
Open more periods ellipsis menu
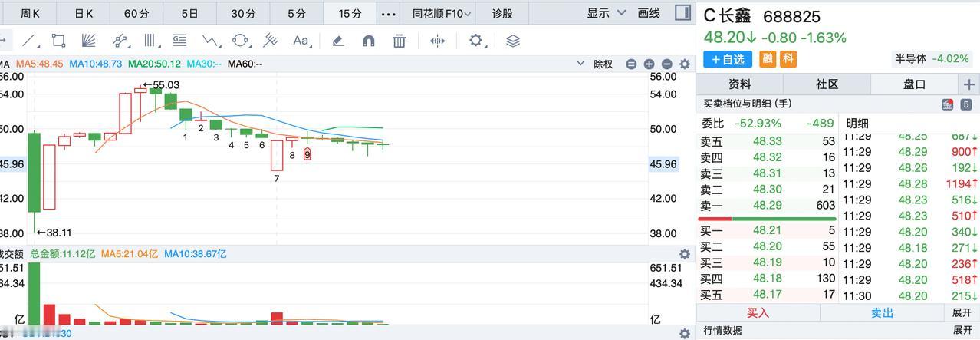point(390,13)
